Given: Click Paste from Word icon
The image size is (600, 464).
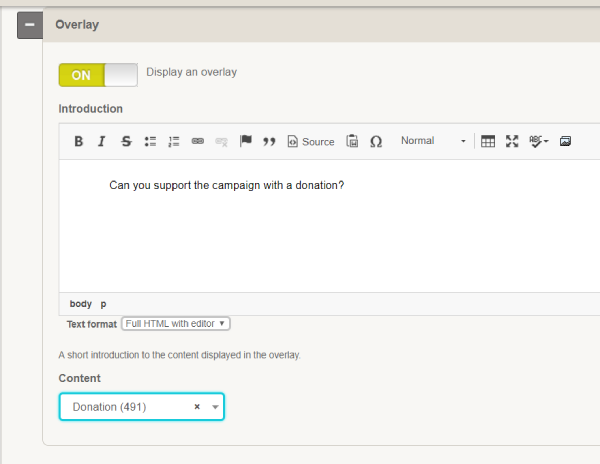Looking at the screenshot, I should point(352,142).
